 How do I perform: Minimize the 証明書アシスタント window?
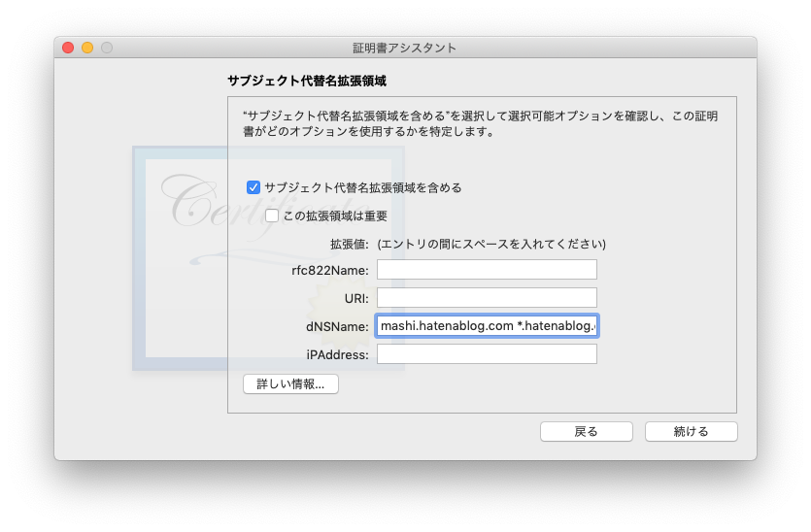tap(87, 48)
